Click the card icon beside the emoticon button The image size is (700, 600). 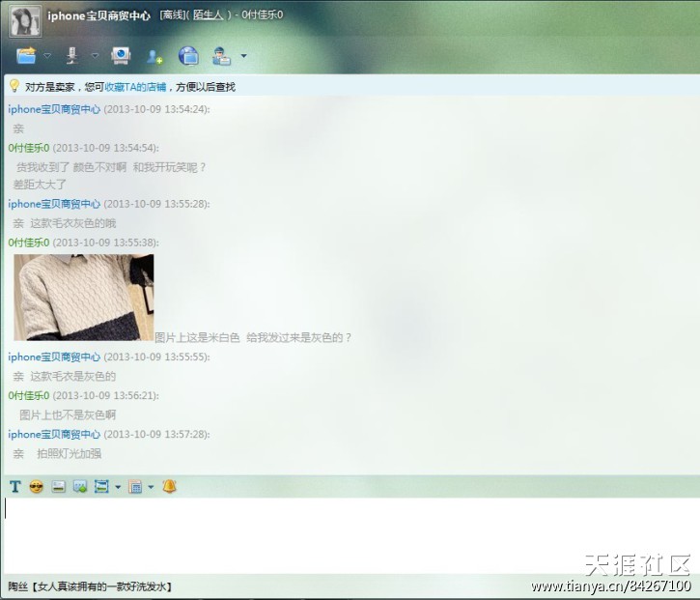[x=58, y=486]
